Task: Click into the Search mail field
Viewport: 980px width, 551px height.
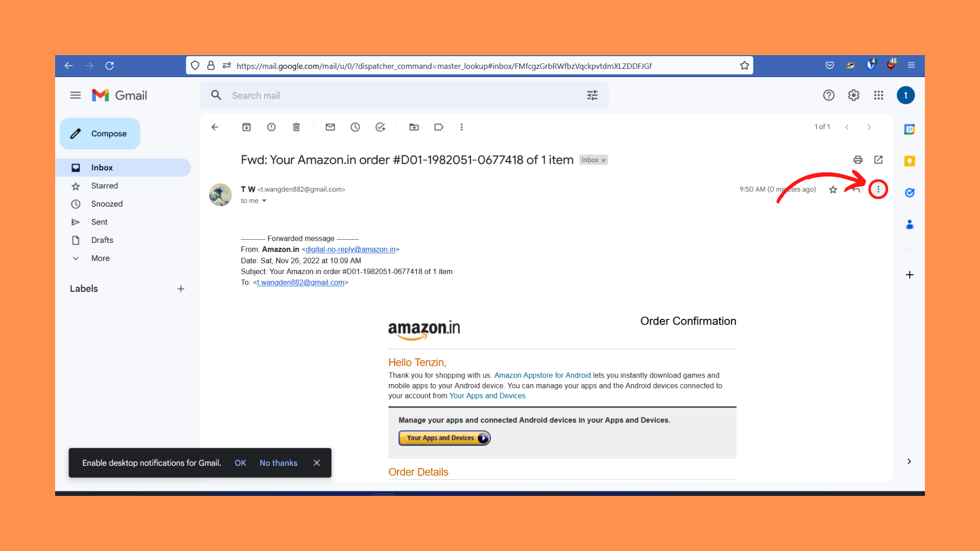Action: 403,95
